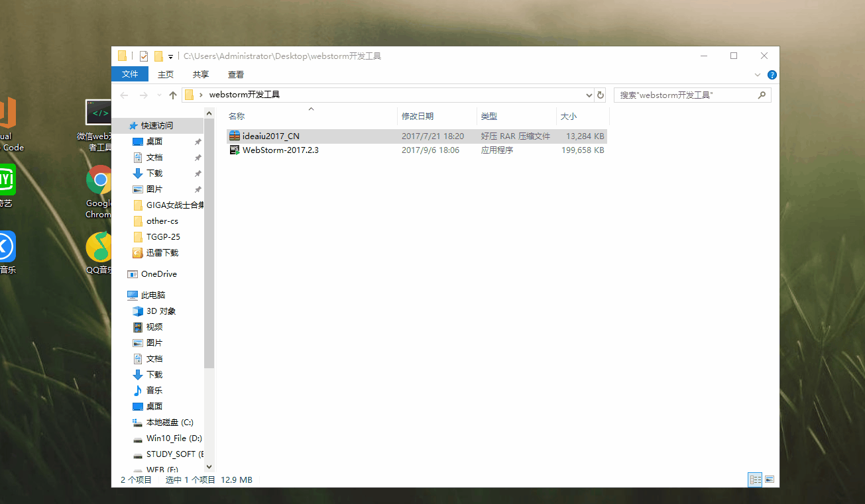Viewport: 865px width, 504px height.
Task: Open the 文件 menu tab
Action: click(130, 74)
